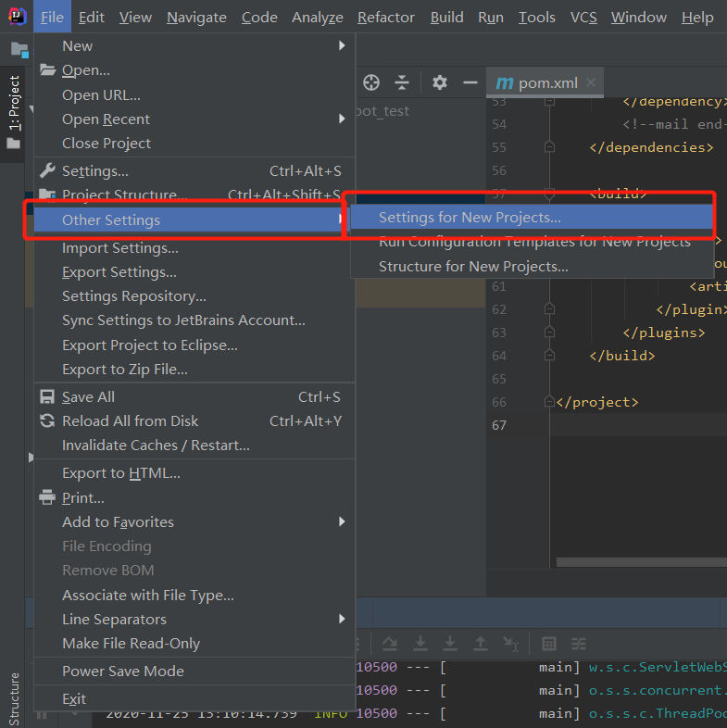Image resolution: width=727 pixels, height=728 pixels.
Task: Select Close Project
Action: click(x=194, y=143)
